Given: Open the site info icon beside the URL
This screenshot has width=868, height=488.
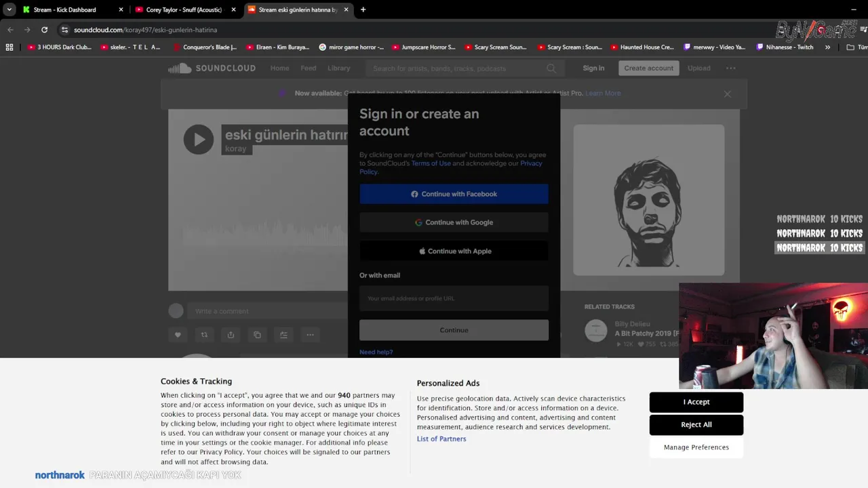Looking at the screenshot, I should click(x=64, y=30).
